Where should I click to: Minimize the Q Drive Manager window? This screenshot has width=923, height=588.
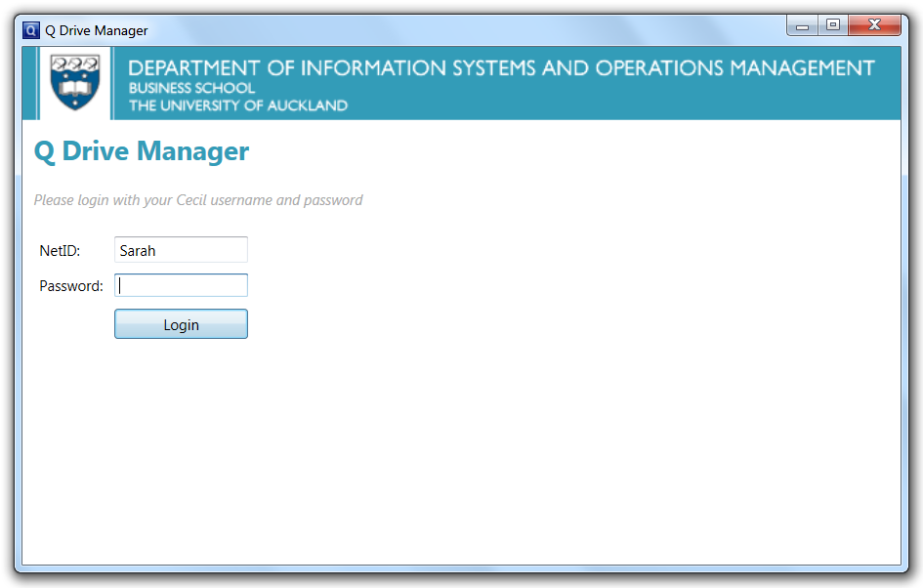[802, 26]
